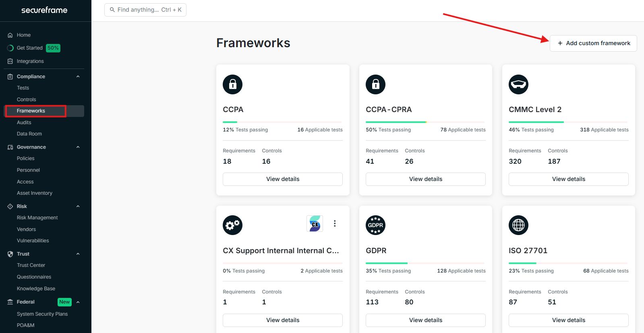Image resolution: width=644 pixels, height=333 pixels.
Task: Click the CCPA lock icon
Action: 233,84
